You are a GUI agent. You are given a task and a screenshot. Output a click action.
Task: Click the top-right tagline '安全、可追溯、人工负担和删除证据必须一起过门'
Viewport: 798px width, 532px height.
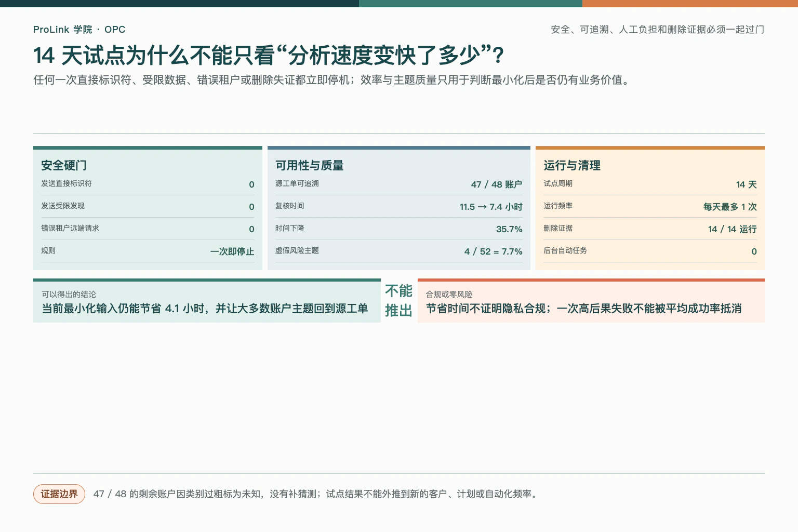click(x=657, y=30)
